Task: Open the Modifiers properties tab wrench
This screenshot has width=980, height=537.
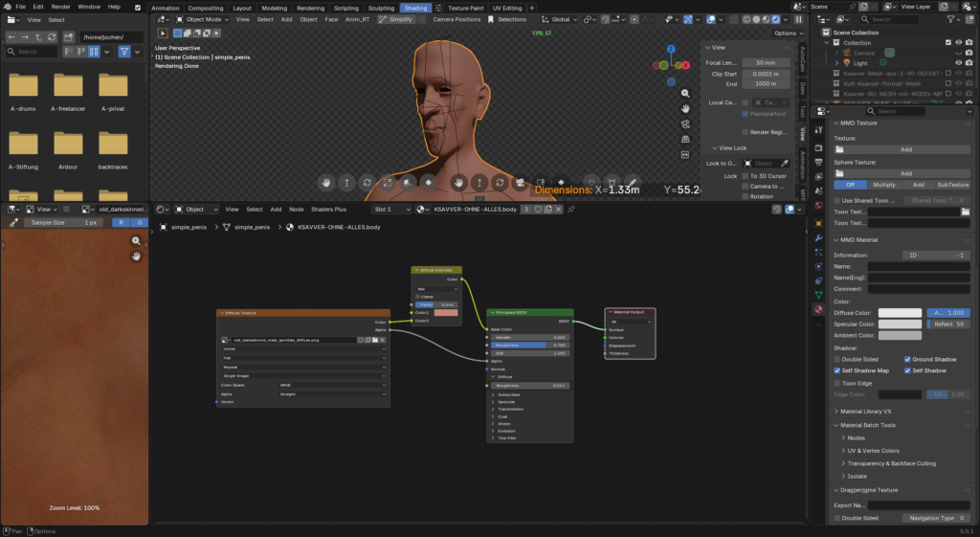Action: pyautogui.click(x=819, y=238)
